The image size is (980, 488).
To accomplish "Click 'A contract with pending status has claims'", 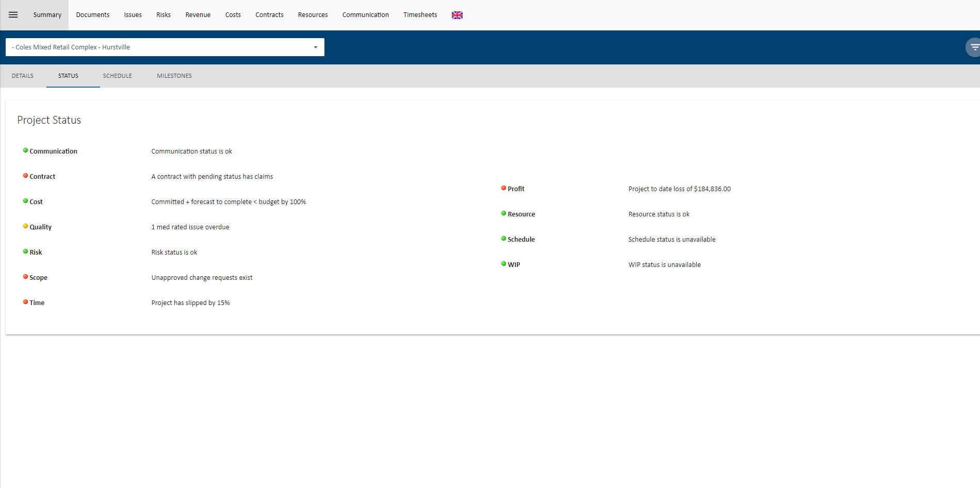I will pos(212,177).
